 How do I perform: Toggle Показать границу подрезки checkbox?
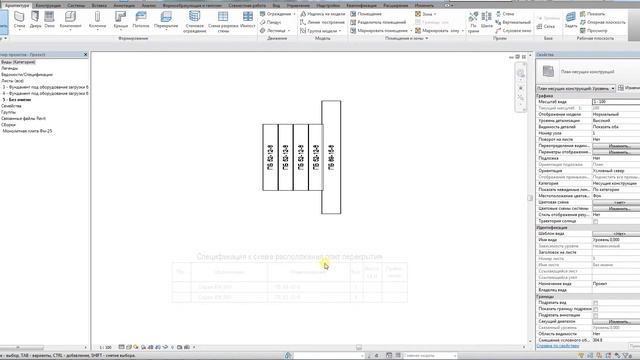tap(596, 309)
